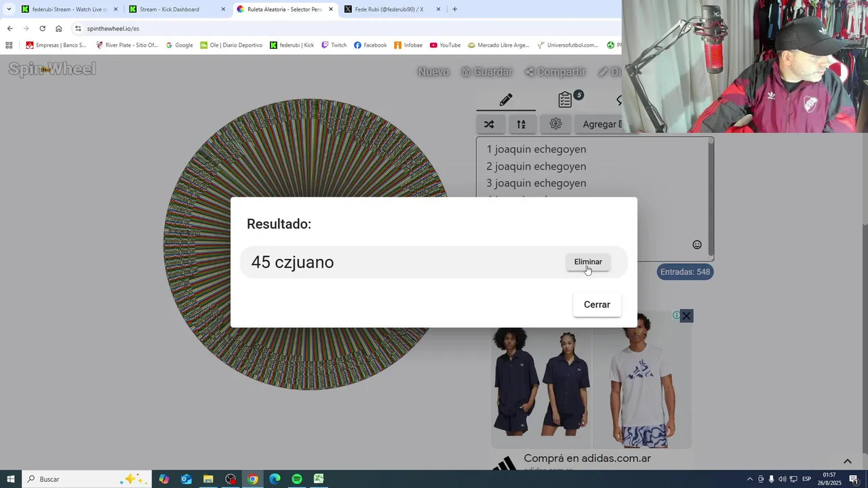Open Outlook from taskbar
The height and width of the screenshot is (488, 868).
coord(186,479)
